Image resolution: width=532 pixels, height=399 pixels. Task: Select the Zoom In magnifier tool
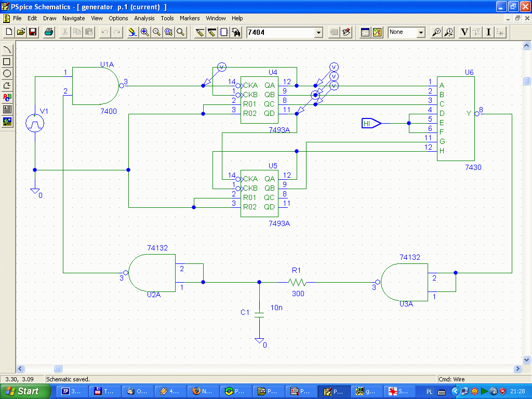(145, 32)
